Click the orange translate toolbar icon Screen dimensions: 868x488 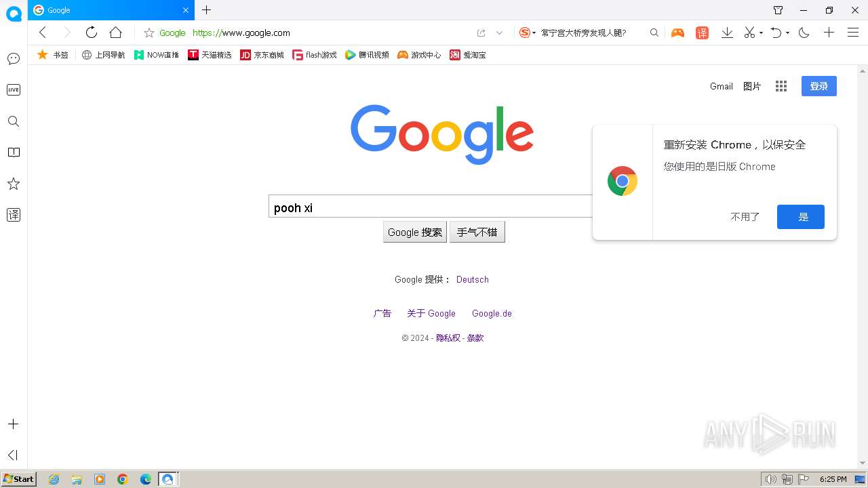click(702, 33)
